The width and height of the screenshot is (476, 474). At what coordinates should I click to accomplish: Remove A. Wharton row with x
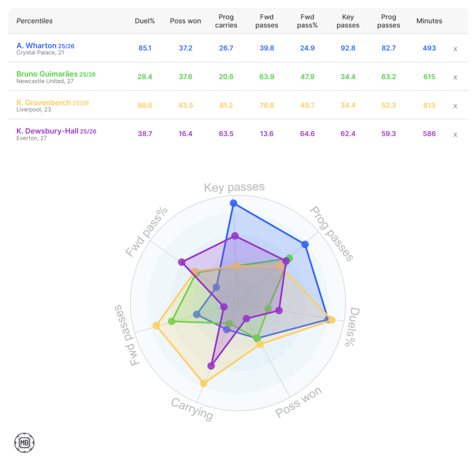[455, 49]
